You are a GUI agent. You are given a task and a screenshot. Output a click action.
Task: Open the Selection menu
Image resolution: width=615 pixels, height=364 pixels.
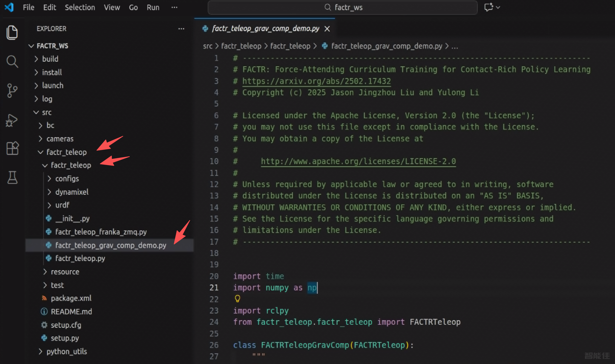80,7
